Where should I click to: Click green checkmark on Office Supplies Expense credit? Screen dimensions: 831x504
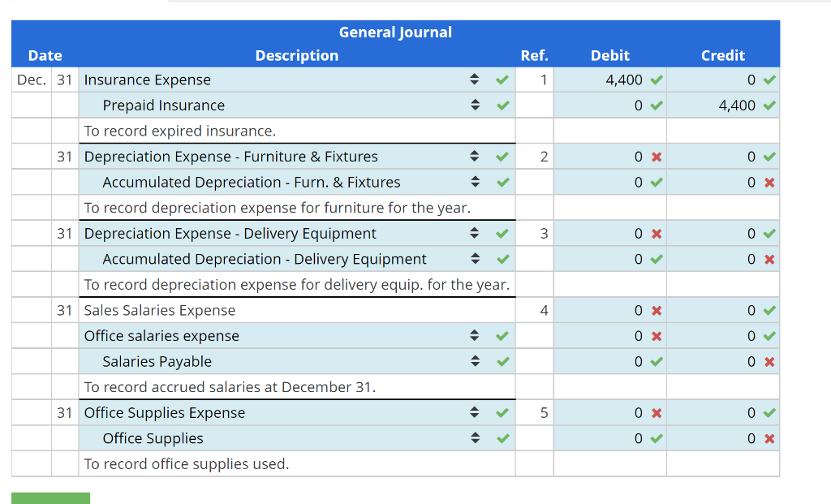[x=769, y=412]
